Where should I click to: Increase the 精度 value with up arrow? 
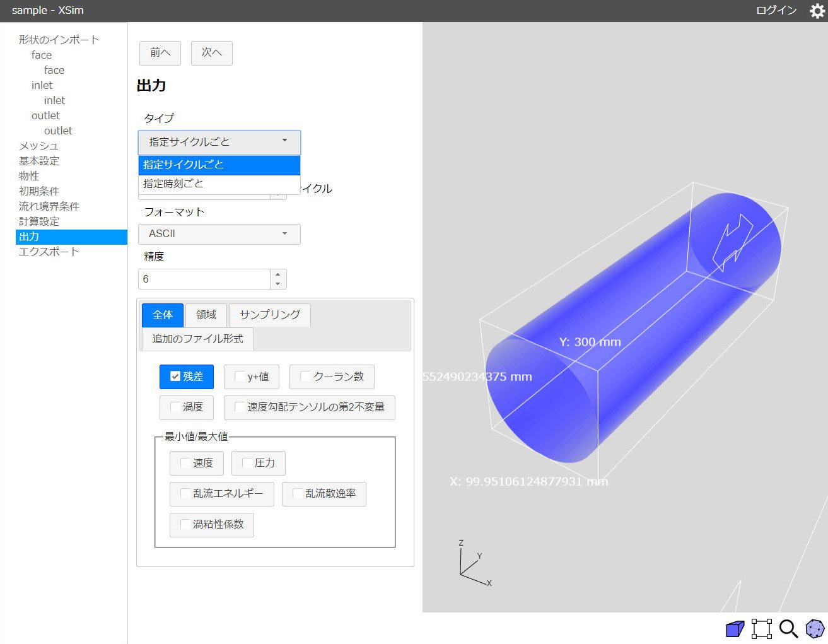(x=278, y=274)
